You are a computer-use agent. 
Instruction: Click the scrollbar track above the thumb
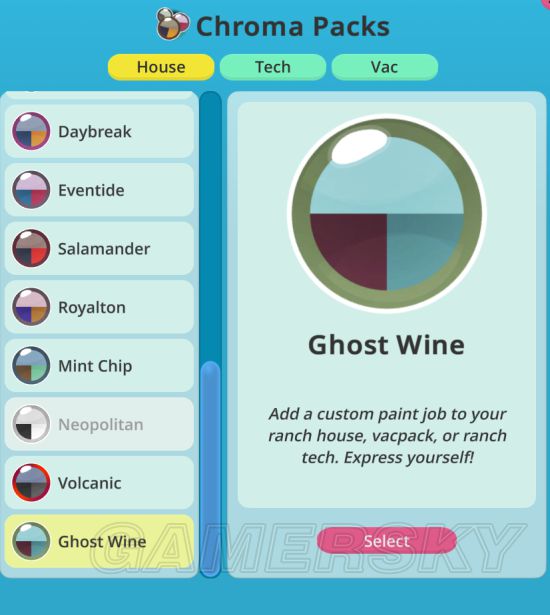pos(211,226)
